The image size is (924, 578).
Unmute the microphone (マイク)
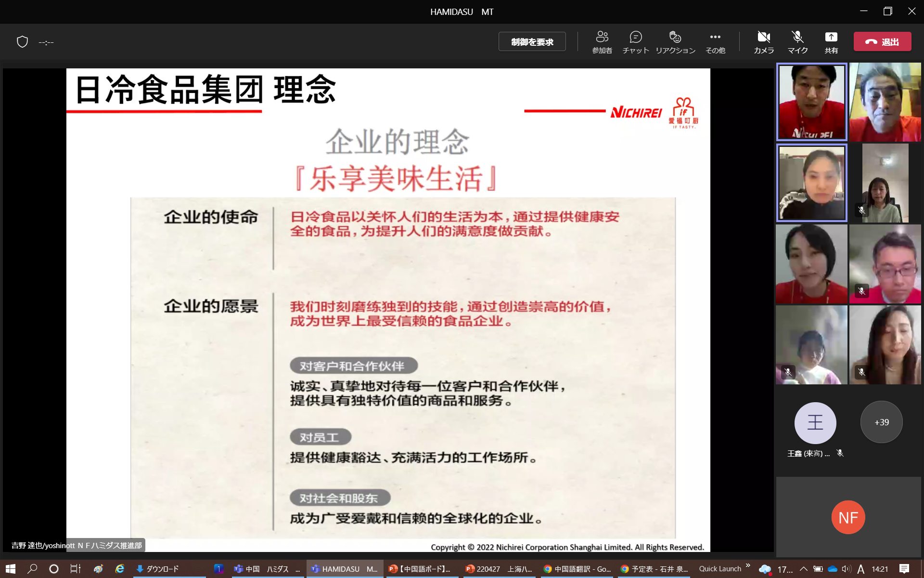[797, 42]
